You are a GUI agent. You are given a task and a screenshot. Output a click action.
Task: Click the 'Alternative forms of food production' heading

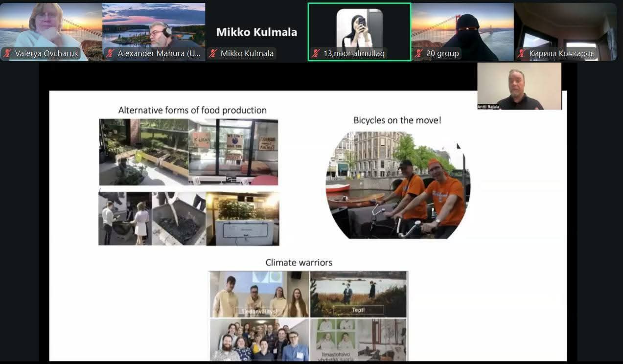click(192, 110)
